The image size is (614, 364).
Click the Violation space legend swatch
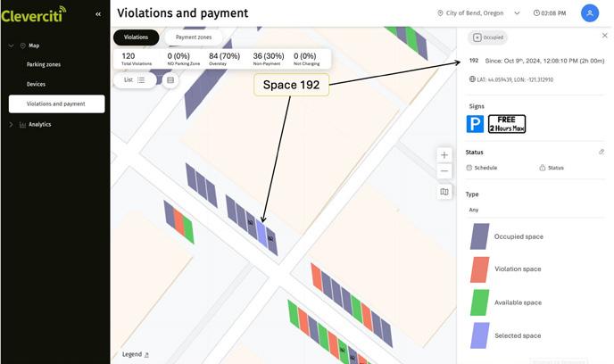480,269
